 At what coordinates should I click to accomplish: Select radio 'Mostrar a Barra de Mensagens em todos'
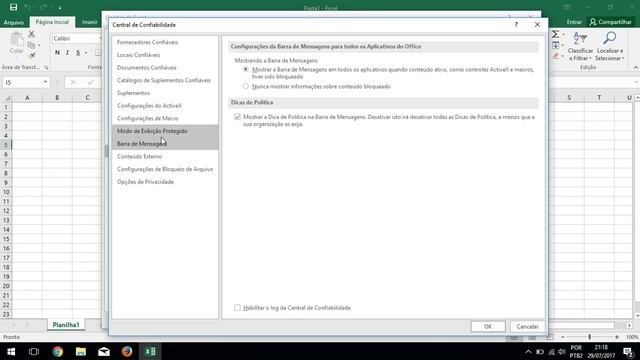pyautogui.click(x=246, y=70)
